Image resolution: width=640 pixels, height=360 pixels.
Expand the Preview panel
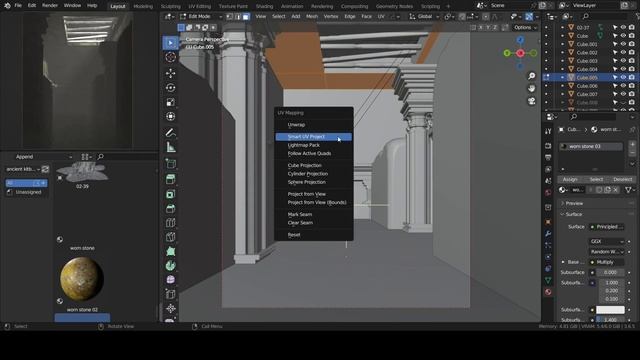pos(574,203)
